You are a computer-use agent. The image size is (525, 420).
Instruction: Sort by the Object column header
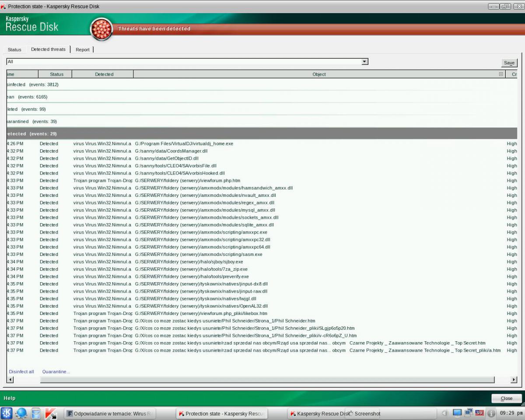[319, 74]
